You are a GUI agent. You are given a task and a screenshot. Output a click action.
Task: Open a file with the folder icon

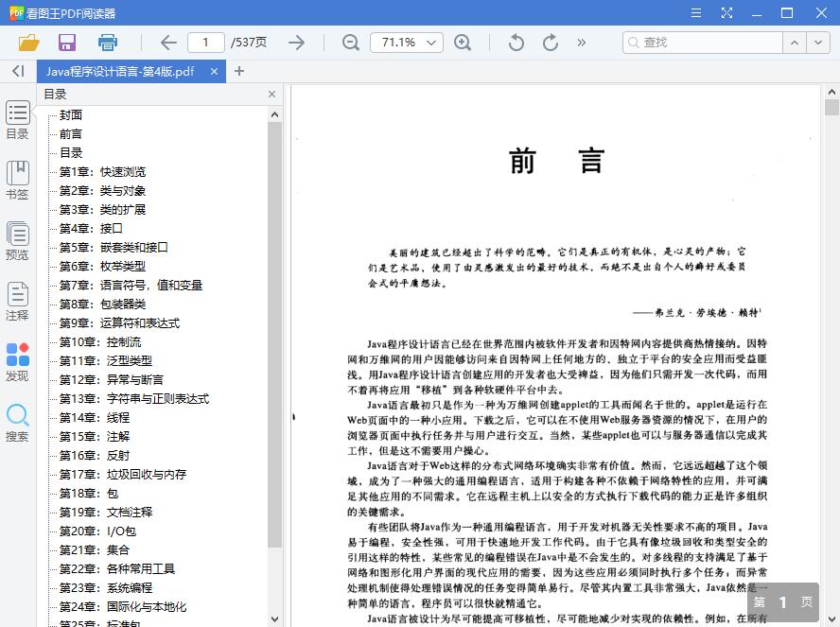pos(29,43)
